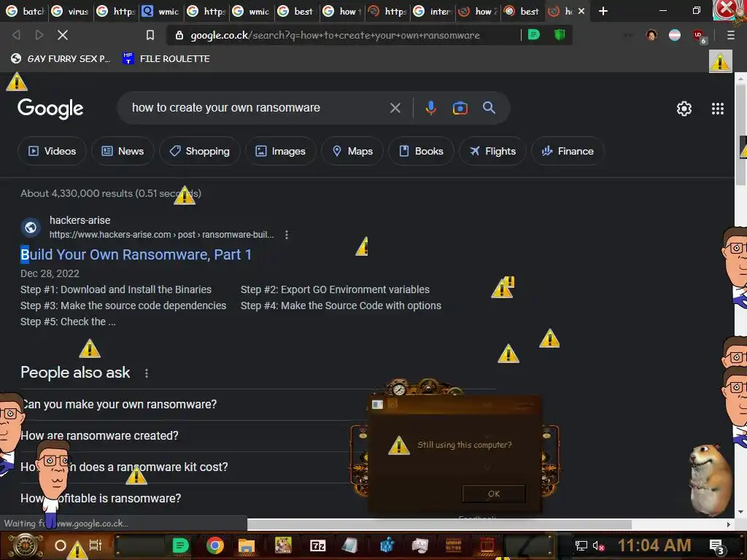Submit search with the magnifying glass

pos(489,108)
